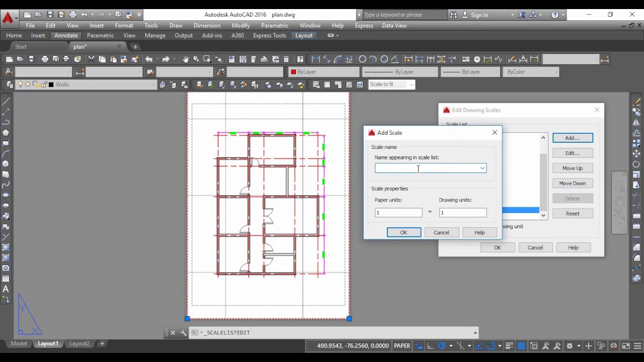
Task: Expand the command line history arrow
Action: tap(475, 332)
